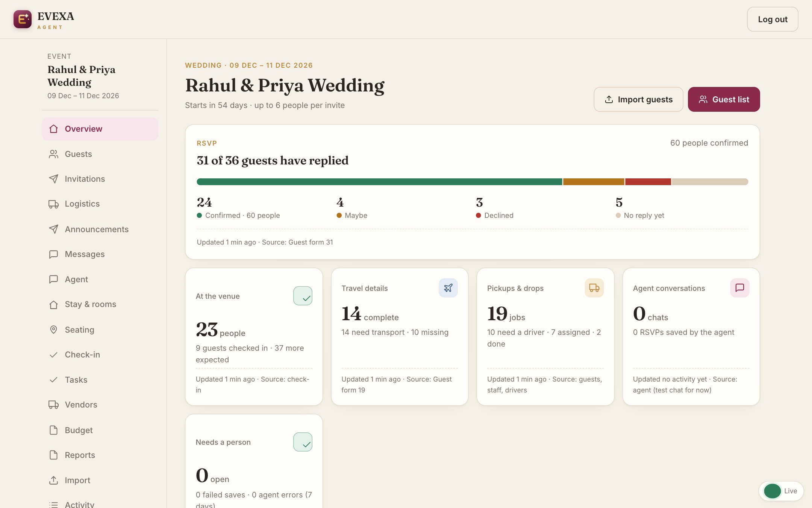
Task: Open the Guest list button
Action: [x=724, y=99]
